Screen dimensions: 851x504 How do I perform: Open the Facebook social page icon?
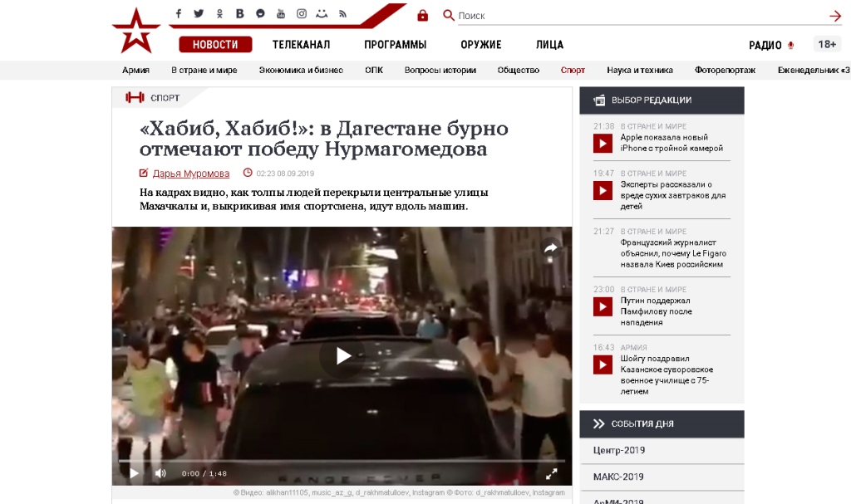click(178, 14)
